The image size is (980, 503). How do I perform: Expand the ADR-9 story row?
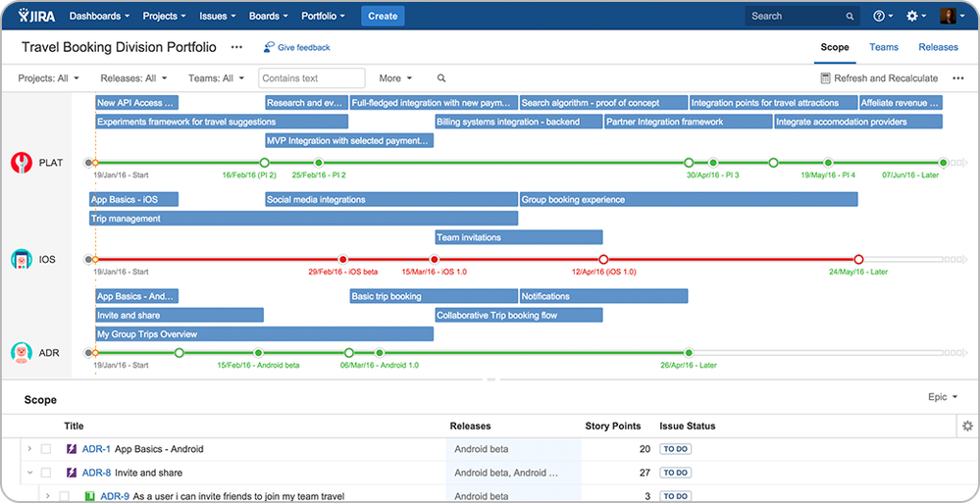[47, 496]
